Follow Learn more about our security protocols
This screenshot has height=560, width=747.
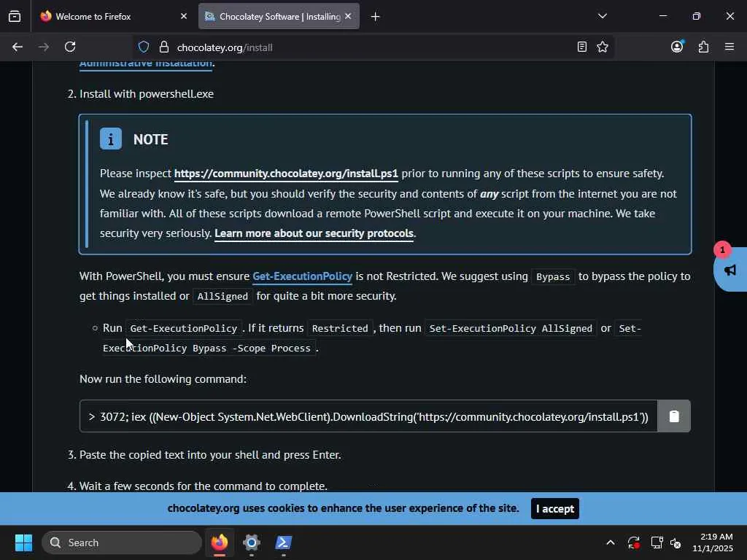[x=314, y=233]
